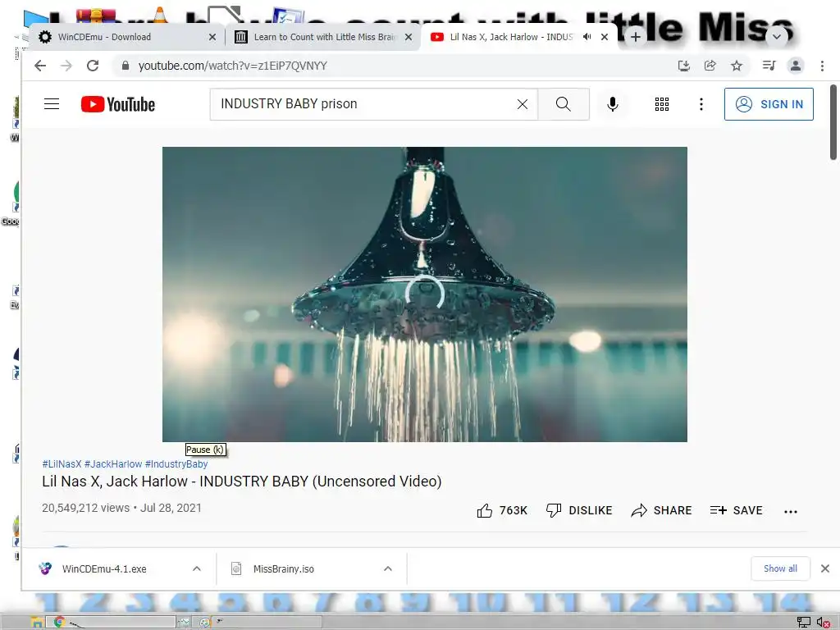Mute the playing YouTube tab via speaker icon

[587, 37]
